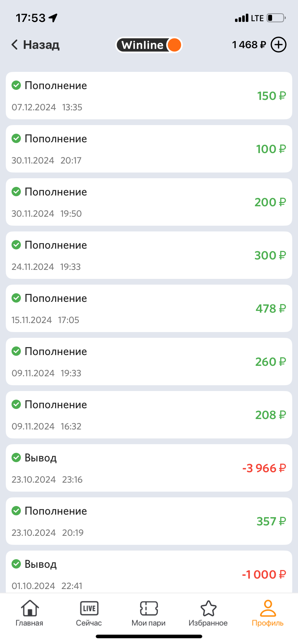Tap the plus icon to add funds
298x644 pixels.
coord(278,45)
